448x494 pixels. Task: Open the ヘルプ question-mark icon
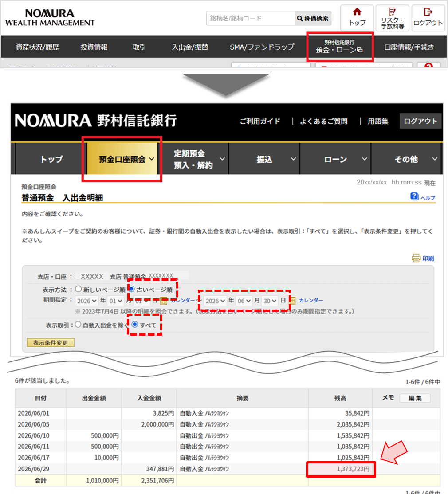[414, 196]
